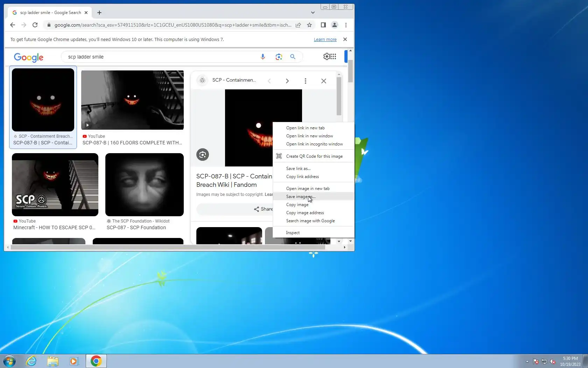Open Google quick settings gear

327,56
